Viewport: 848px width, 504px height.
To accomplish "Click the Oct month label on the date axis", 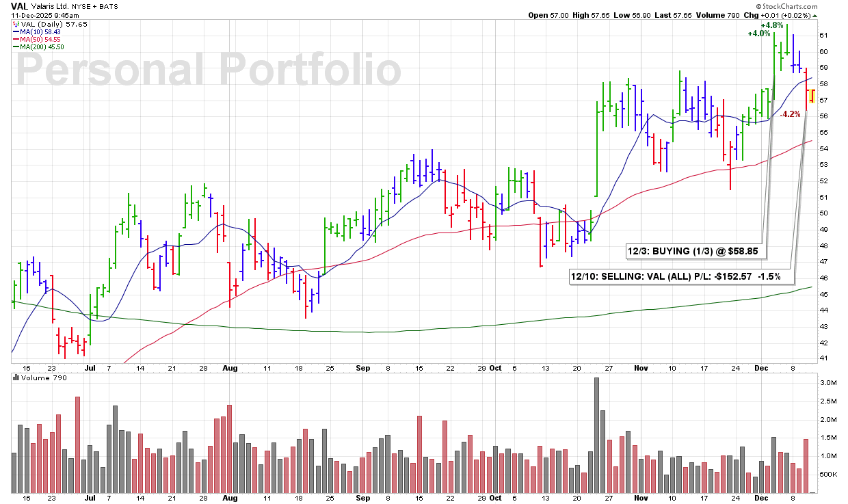I will pos(495,367).
